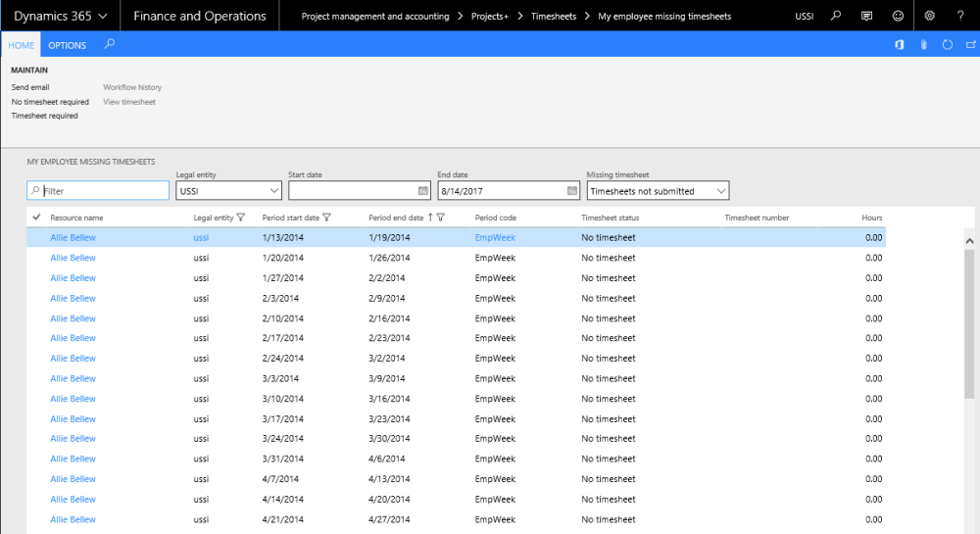Image resolution: width=980 pixels, height=534 pixels.
Task: Filter by the Legal entity column
Action: pyautogui.click(x=241, y=218)
